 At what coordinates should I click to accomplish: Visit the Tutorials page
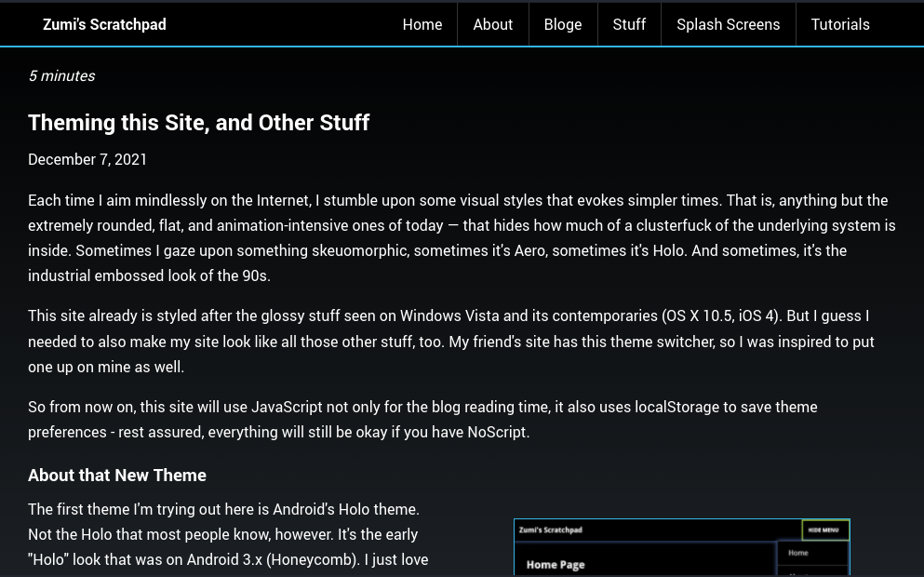pos(840,24)
